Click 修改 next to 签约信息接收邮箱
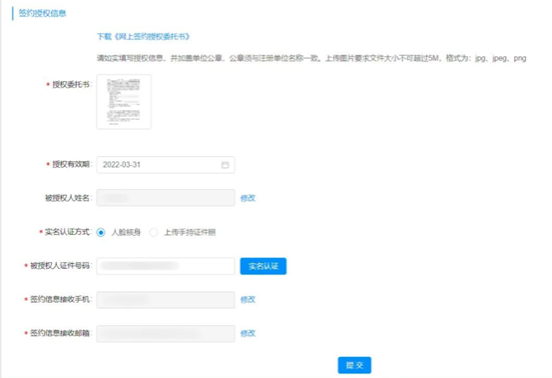The width and height of the screenshot is (552, 378). pyautogui.click(x=248, y=333)
